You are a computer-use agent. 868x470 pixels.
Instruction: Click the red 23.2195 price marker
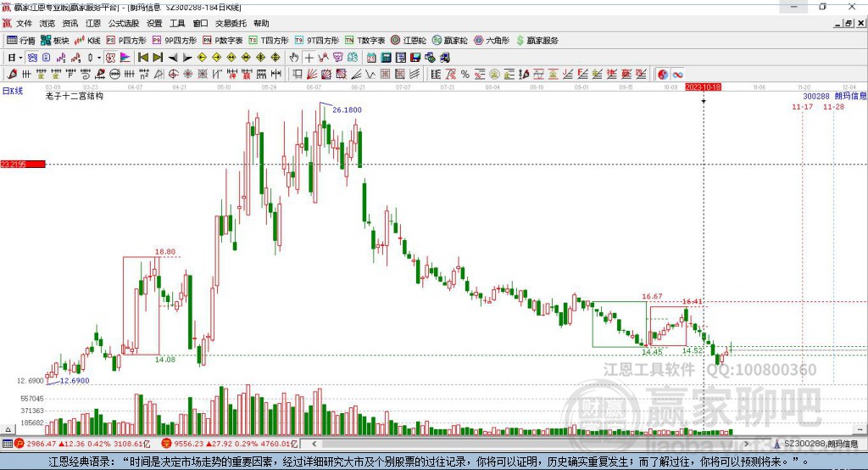point(22,164)
